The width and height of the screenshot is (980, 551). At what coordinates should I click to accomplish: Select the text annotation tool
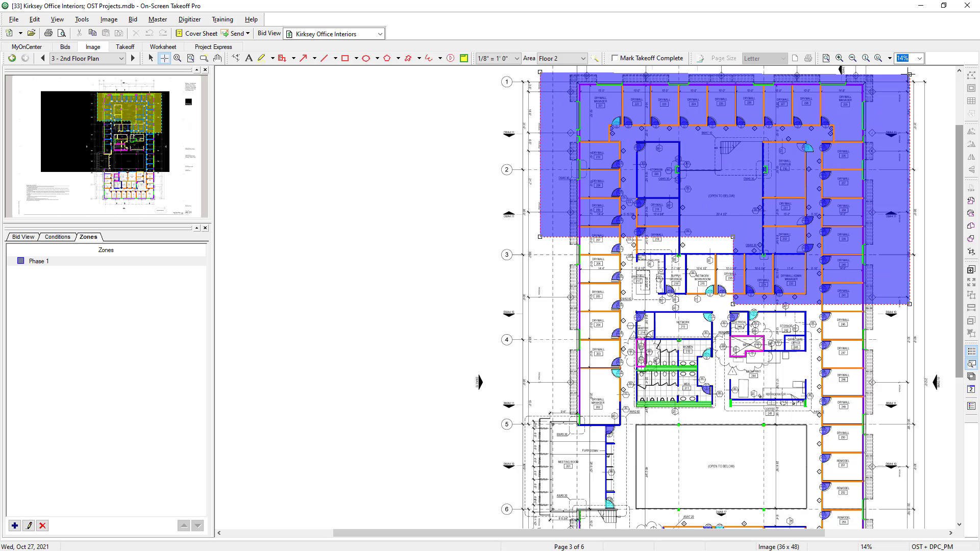pyautogui.click(x=249, y=58)
